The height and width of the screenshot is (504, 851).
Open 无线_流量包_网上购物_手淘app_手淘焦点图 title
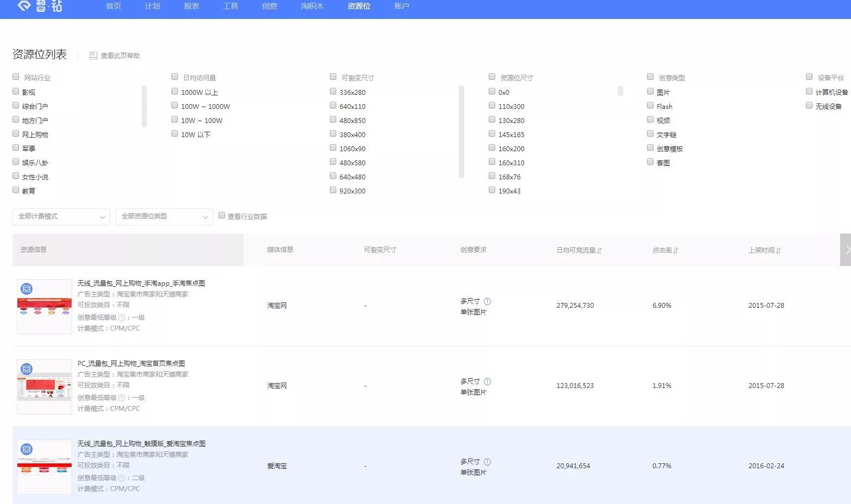tap(141, 283)
